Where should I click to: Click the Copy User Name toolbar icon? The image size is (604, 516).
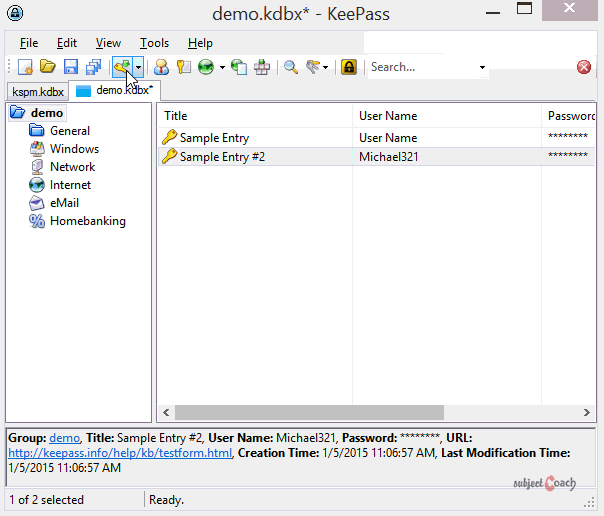coord(161,67)
